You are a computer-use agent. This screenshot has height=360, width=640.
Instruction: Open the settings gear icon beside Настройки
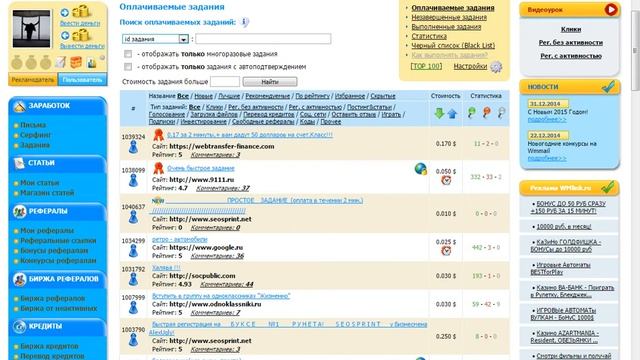point(496,67)
